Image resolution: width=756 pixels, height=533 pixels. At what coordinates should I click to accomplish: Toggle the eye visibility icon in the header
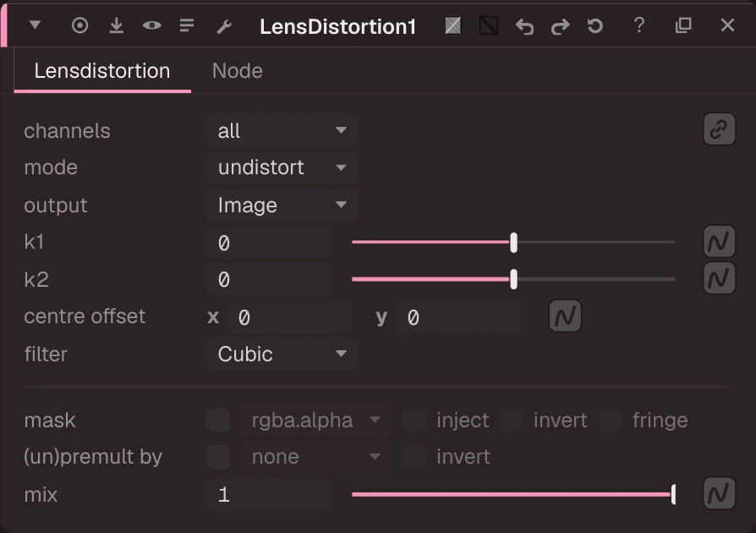pos(152,25)
